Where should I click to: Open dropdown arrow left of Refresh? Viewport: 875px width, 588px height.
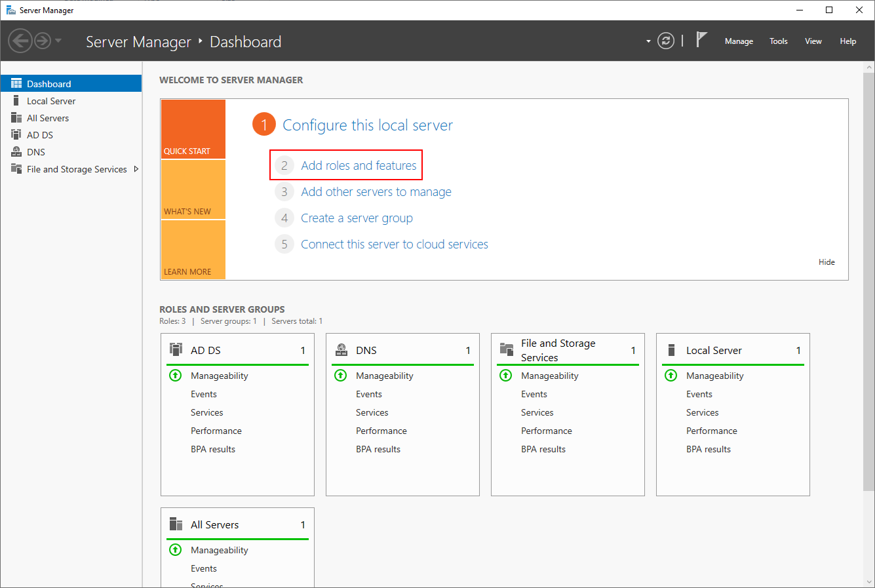(x=648, y=41)
